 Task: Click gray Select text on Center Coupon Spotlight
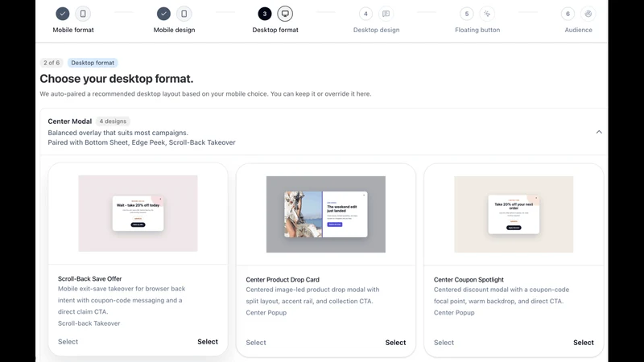pyautogui.click(x=444, y=343)
